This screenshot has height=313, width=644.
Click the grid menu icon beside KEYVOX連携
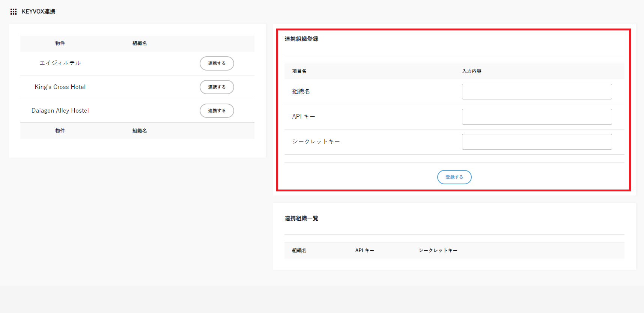pos(14,12)
